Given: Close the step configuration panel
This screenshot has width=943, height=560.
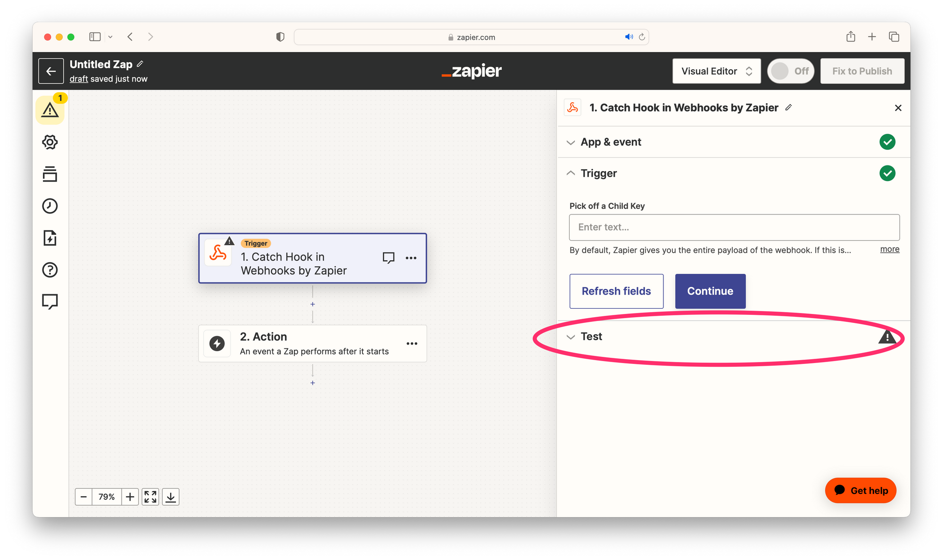Looking at the screenshot, I should pyautogui.click(x=898, y=108).
